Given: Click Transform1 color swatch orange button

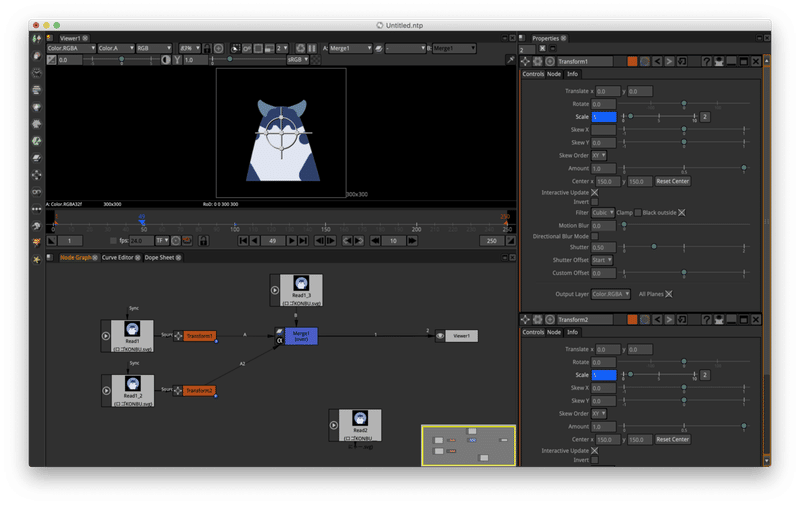Looking at the screenshot, I should [x=632, y=61].
